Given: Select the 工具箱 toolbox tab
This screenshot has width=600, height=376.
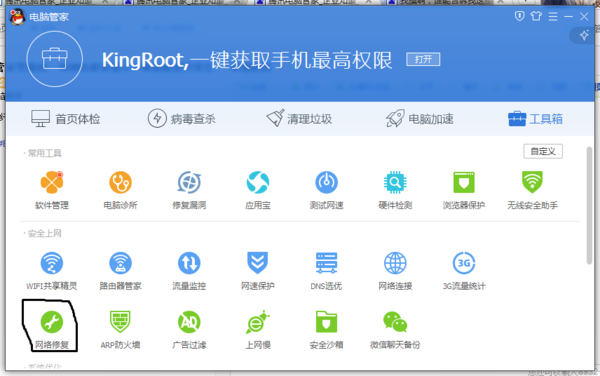Looking at the screenshot, I should tap(535, 119).
